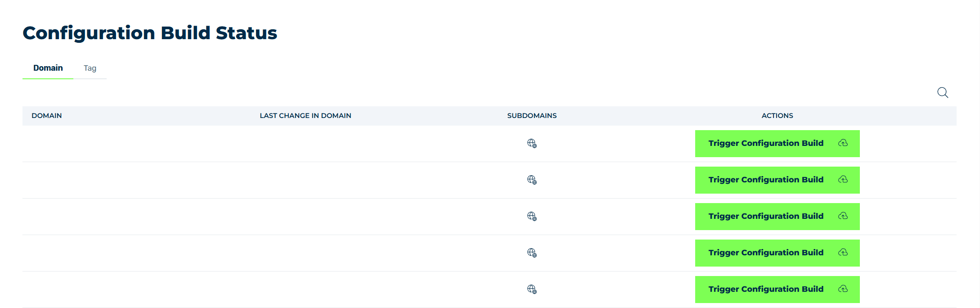Switch to the Tag tab
The width and height of the screenshot is (980, 308).
(90, 68)
